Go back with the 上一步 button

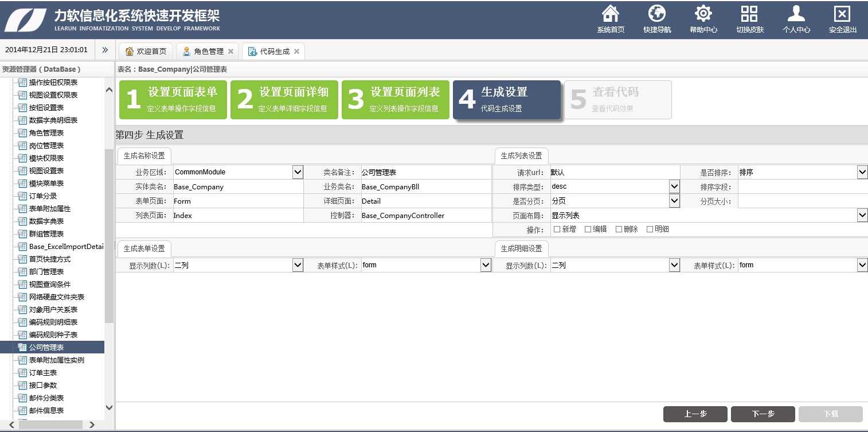[695, 414]
